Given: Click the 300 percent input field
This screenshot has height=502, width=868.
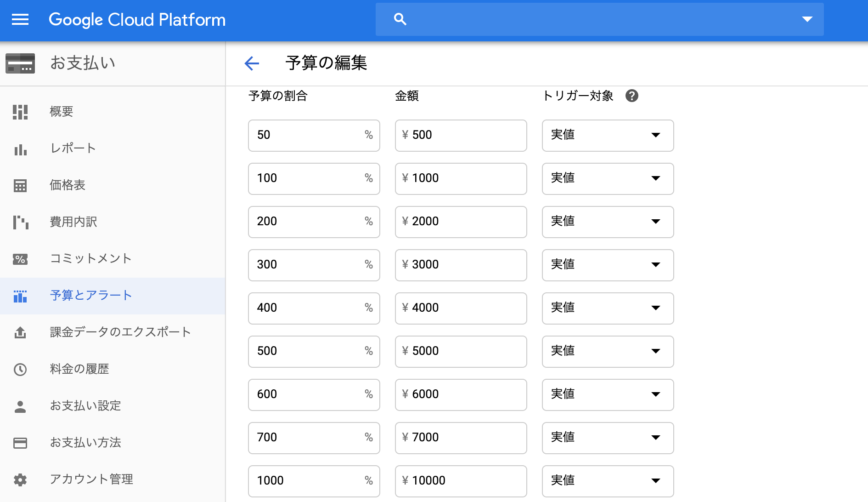Looking at the screenshot, I should [x=314, y=265].
